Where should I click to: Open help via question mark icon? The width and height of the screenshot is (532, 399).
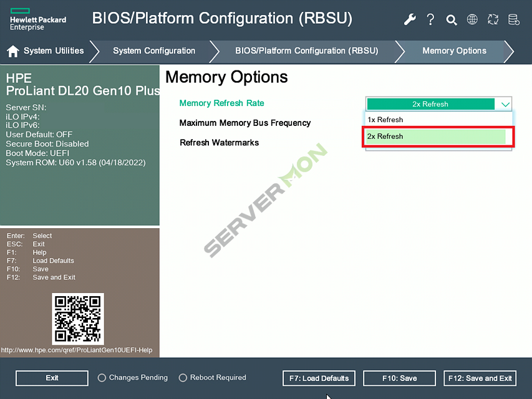tap(430, 19)
